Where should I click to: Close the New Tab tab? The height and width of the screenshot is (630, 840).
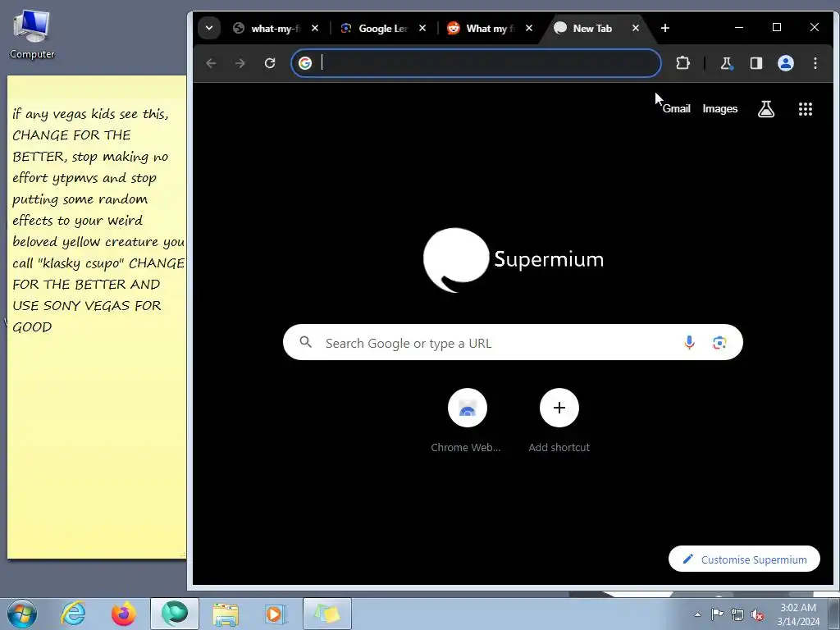636,28
